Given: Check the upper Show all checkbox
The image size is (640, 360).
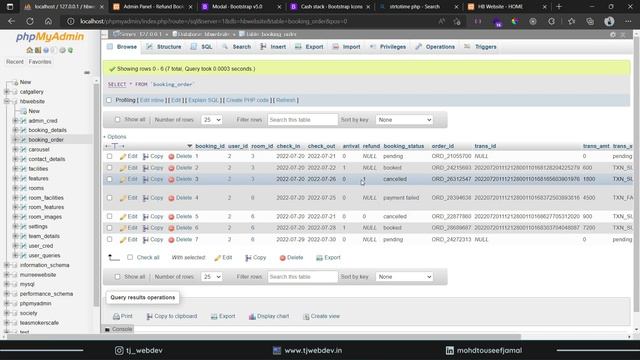Looking at the screenshot, I should 118,120.
